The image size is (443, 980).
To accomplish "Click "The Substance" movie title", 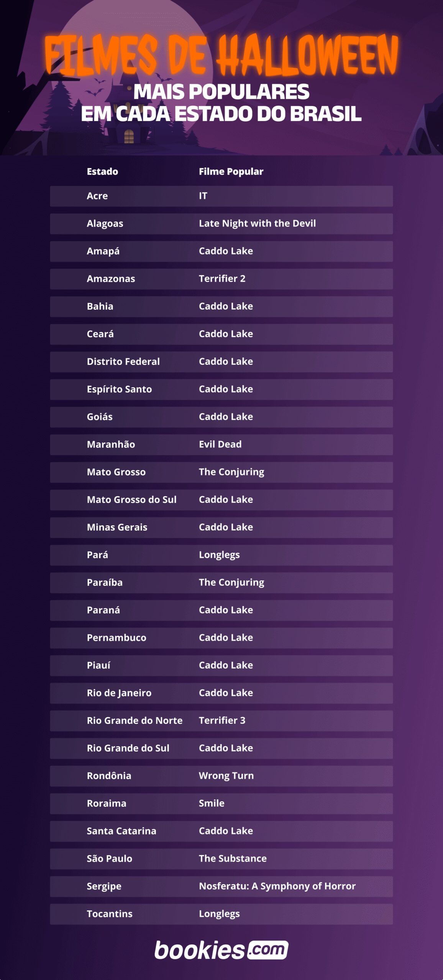I will (233, 859).
